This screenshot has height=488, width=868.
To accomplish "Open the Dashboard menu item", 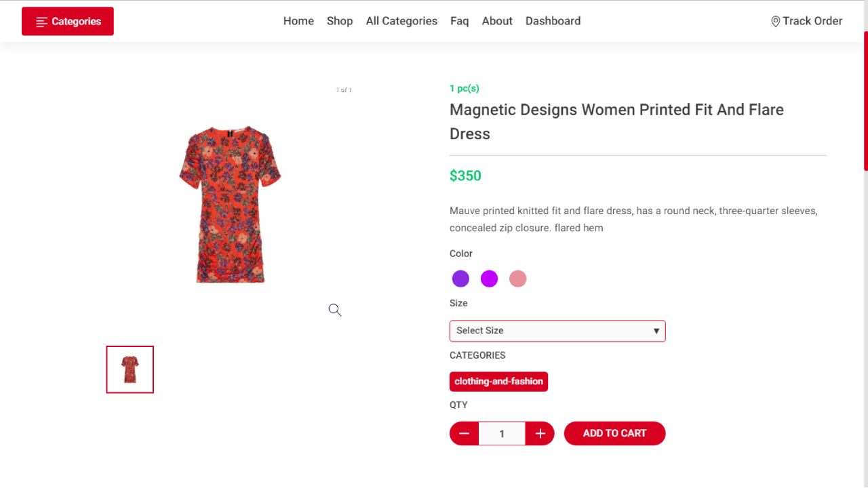I will (553, 21).
